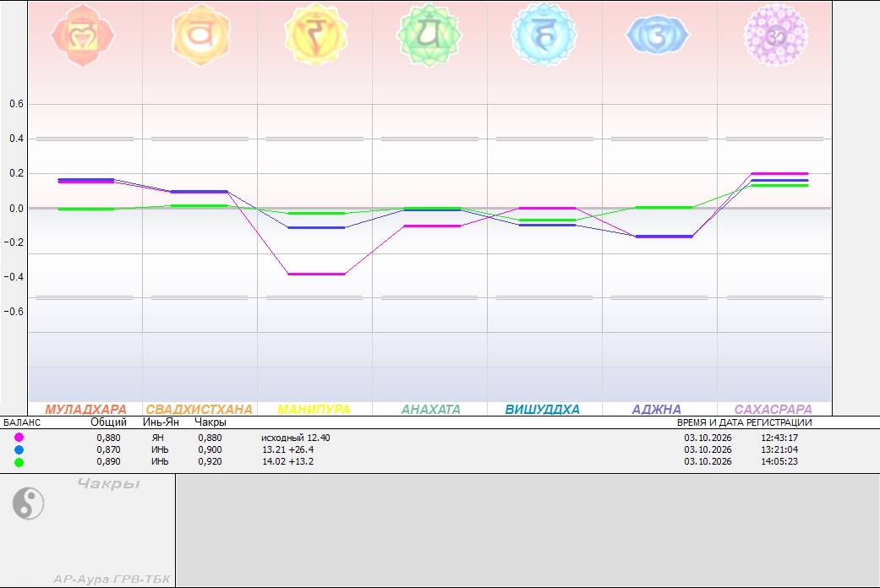
Task: Click the blue Ajna chakra icon
Action: [x=657, y=35]
